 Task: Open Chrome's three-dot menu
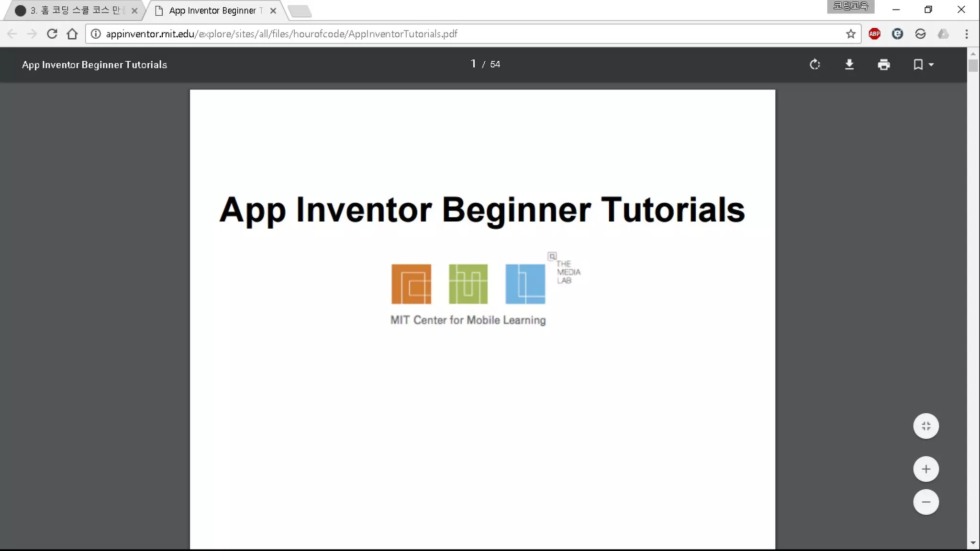click(966, 34)
